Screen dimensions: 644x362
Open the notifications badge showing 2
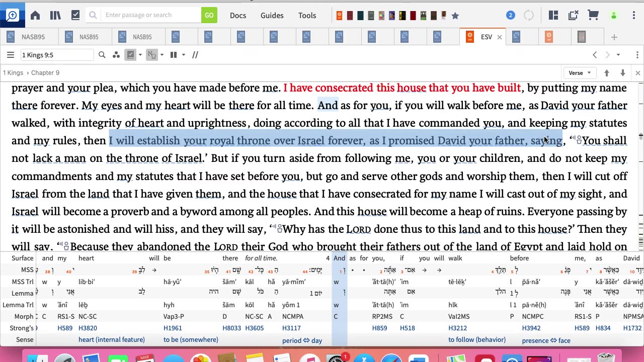[511, 15]
